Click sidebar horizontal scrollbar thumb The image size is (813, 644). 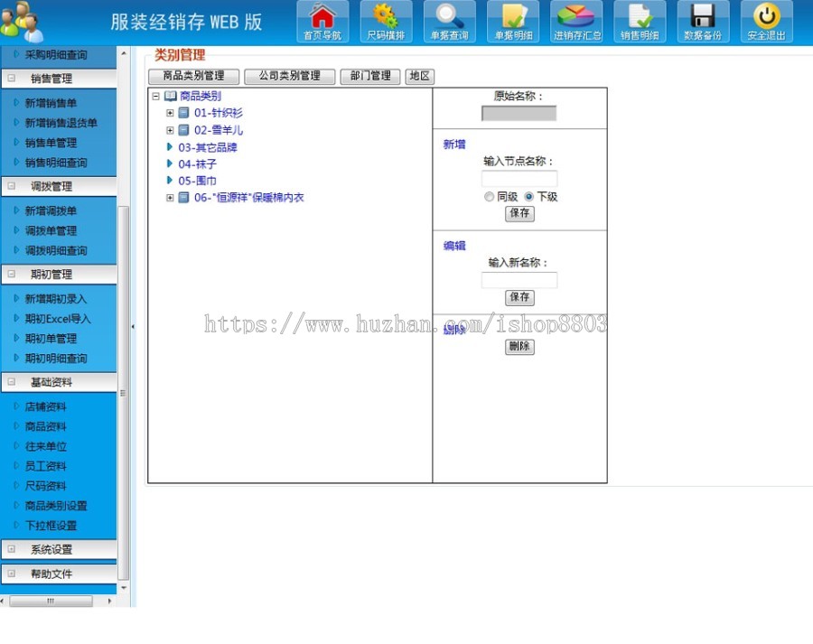click(x=51, y=601)
